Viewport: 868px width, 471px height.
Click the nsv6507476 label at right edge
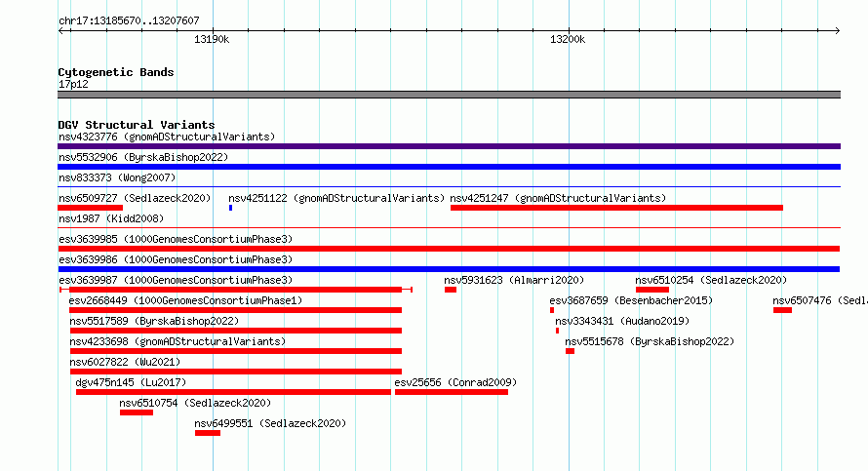click(x=820, y=300)
